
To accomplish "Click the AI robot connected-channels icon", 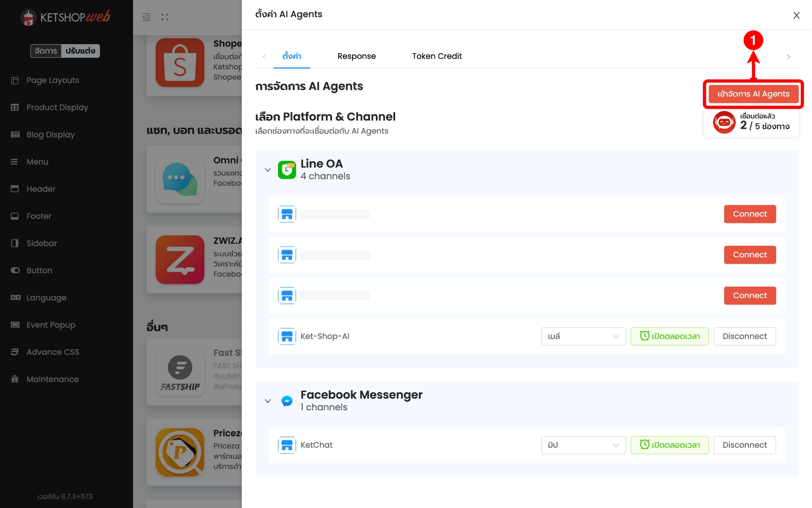I will [724, 122].
